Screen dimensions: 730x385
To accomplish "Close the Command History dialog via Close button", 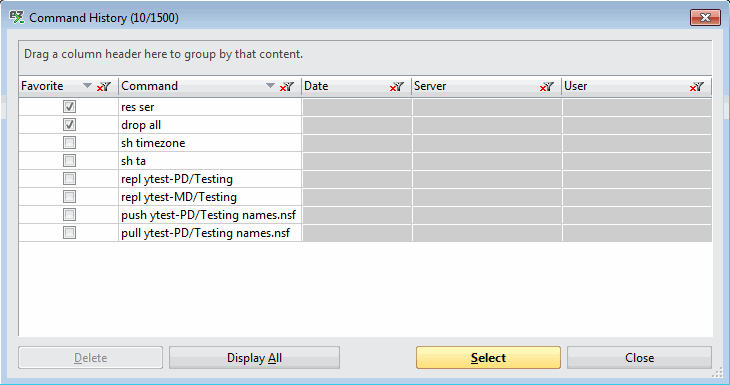I will click(639, 358).
